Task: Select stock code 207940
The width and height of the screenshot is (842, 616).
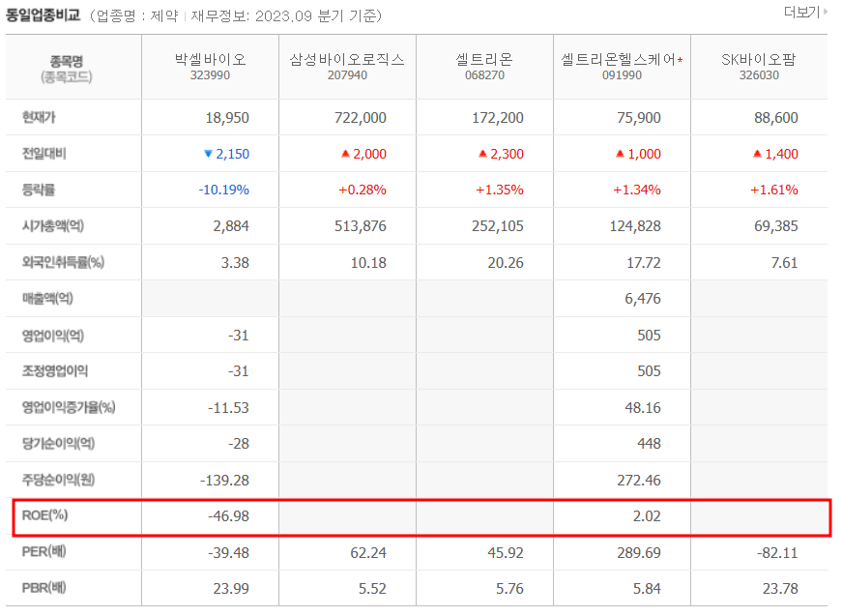Action: (x=347, y=75)
